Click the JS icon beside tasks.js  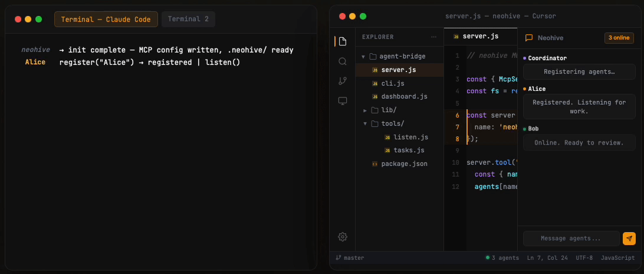pos(387,150)
